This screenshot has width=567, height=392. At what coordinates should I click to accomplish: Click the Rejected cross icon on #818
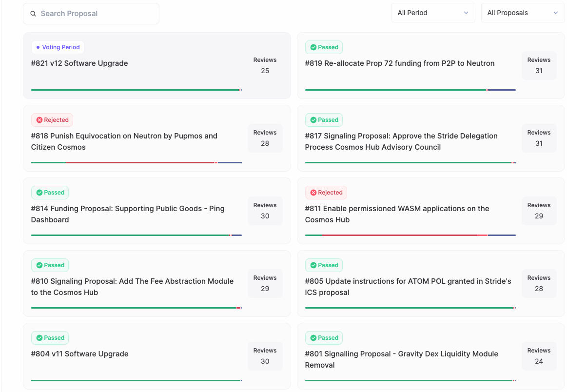pyautogui.click(x=39, y=120)
